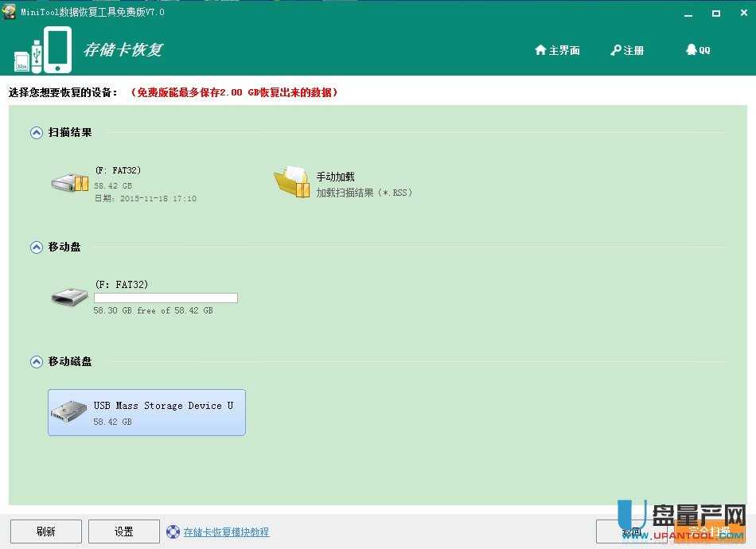The height and width of the screenshot is (549, 756).
Task: Open the 注册 navigation item
Action: pyautogui.click(x=633, y=50)
